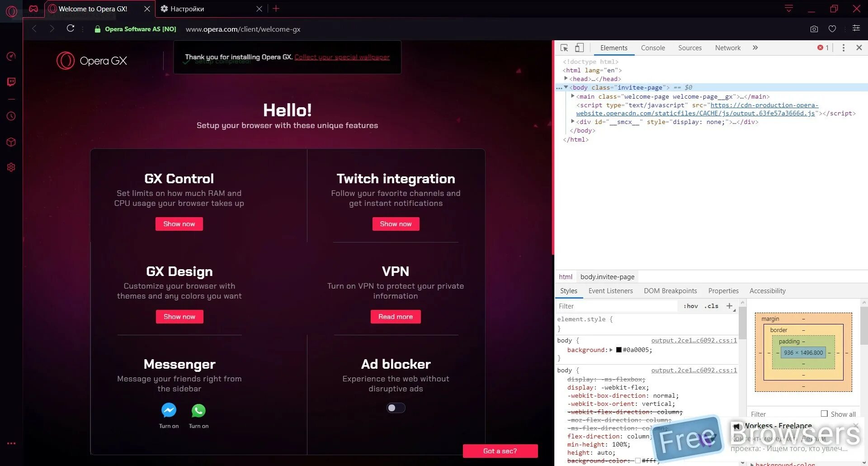Viewport: 868px width, 466px height.
Task: Click the #0a0005 background color swatch
Action: point(619,350)
